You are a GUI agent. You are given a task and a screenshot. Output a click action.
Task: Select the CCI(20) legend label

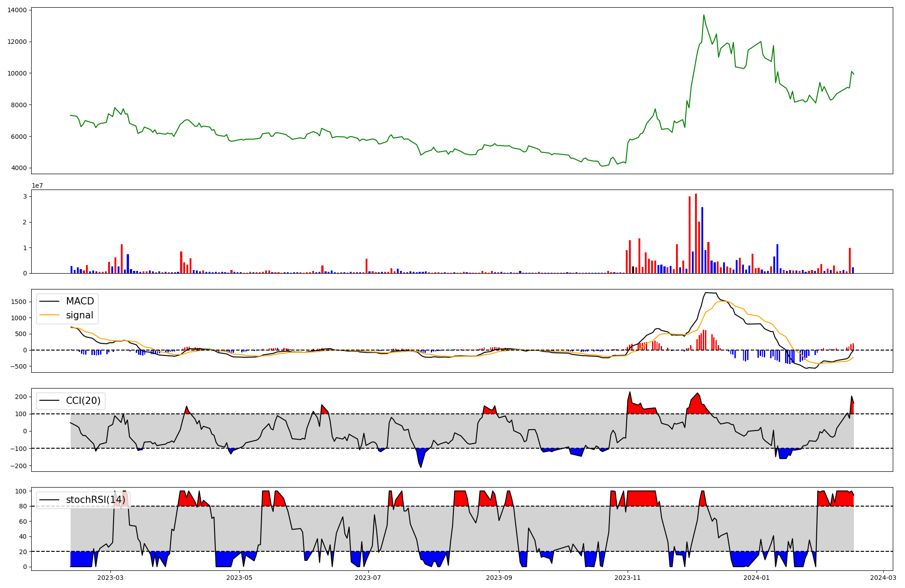[x=83, y=401]
